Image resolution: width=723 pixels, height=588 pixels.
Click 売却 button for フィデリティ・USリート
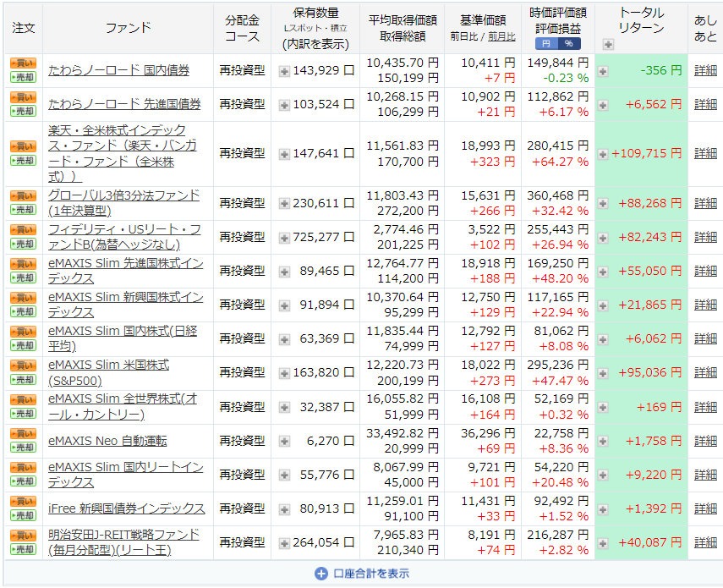(x=23, y=244)
